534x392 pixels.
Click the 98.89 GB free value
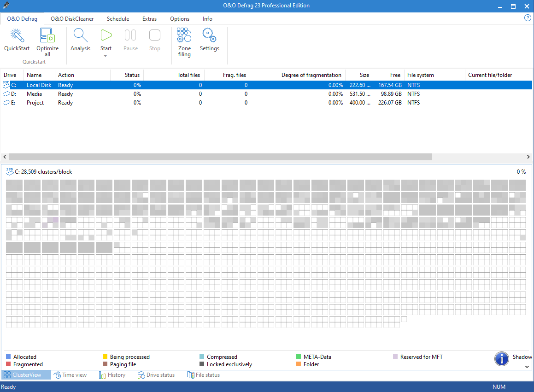391,94
